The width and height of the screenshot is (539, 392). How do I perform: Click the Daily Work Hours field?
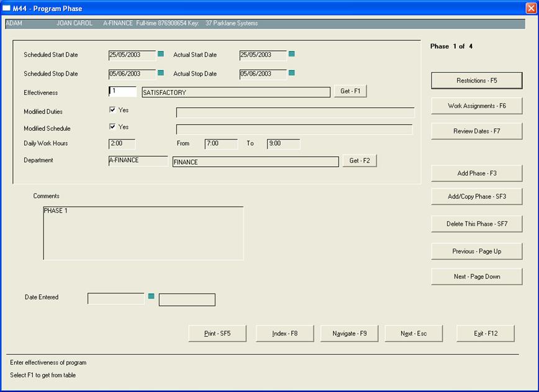click(x=122, y=144)
